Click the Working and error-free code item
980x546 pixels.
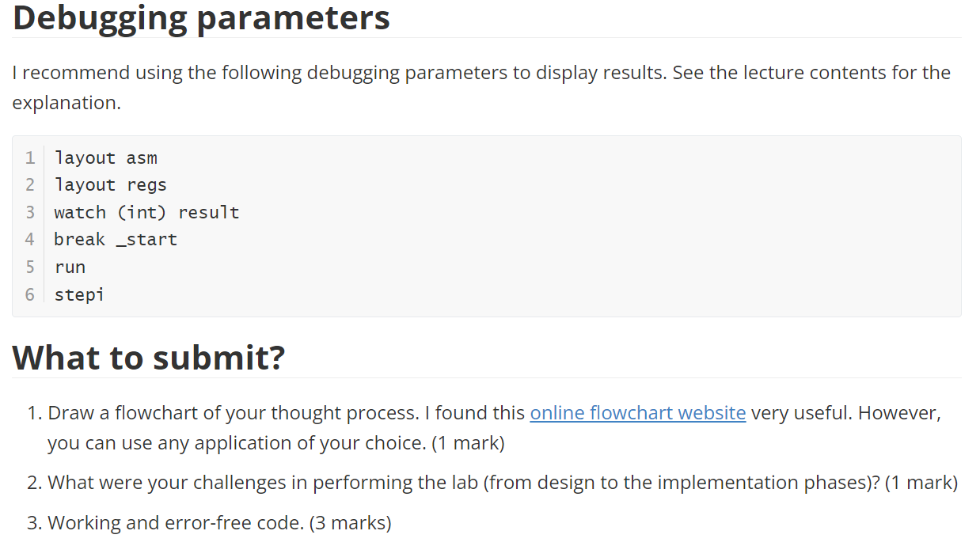[219, 523]
